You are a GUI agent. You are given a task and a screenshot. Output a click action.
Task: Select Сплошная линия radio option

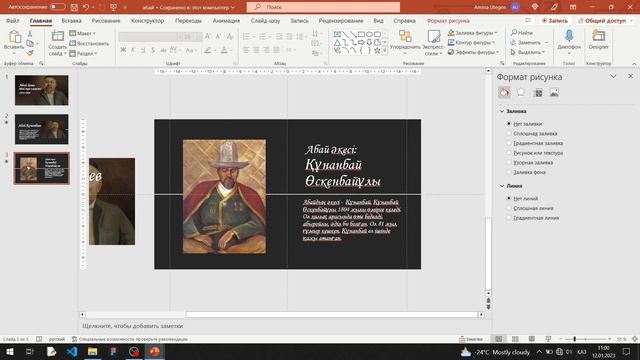(x=509, y=208)
